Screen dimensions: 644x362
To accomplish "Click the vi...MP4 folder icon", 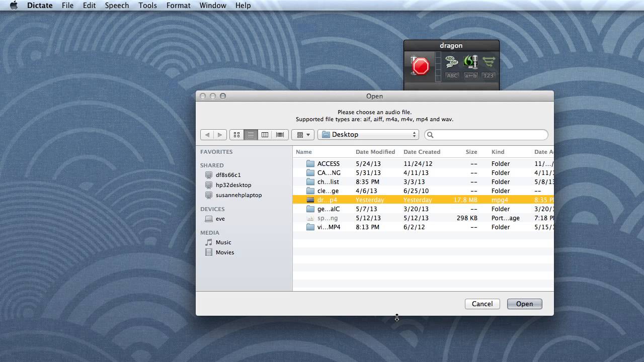I will (310, 227).
